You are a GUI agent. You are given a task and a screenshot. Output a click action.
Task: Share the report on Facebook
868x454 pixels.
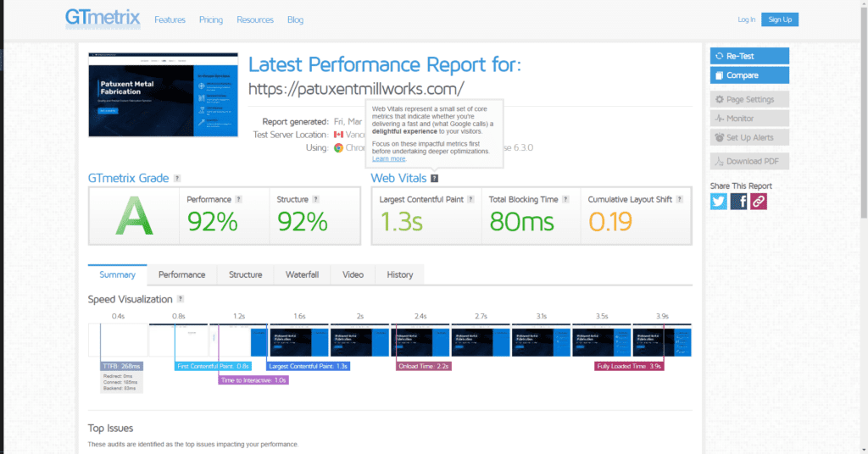coord(738,202)
